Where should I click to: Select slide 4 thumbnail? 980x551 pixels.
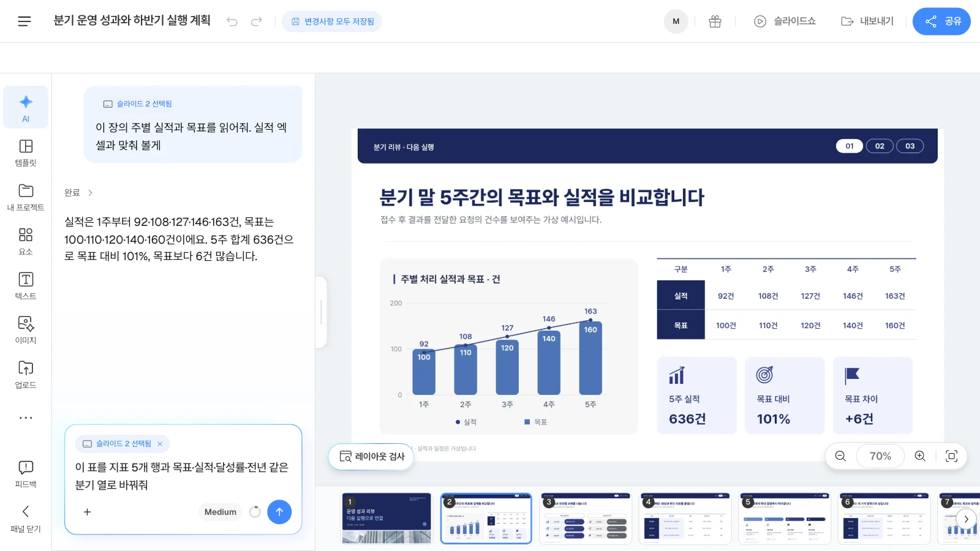(685, 519)
